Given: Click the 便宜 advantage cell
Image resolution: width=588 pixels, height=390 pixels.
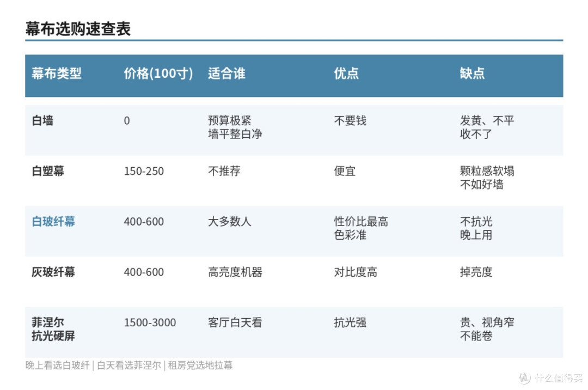Looking at the screenshot, I should [345, 171].
